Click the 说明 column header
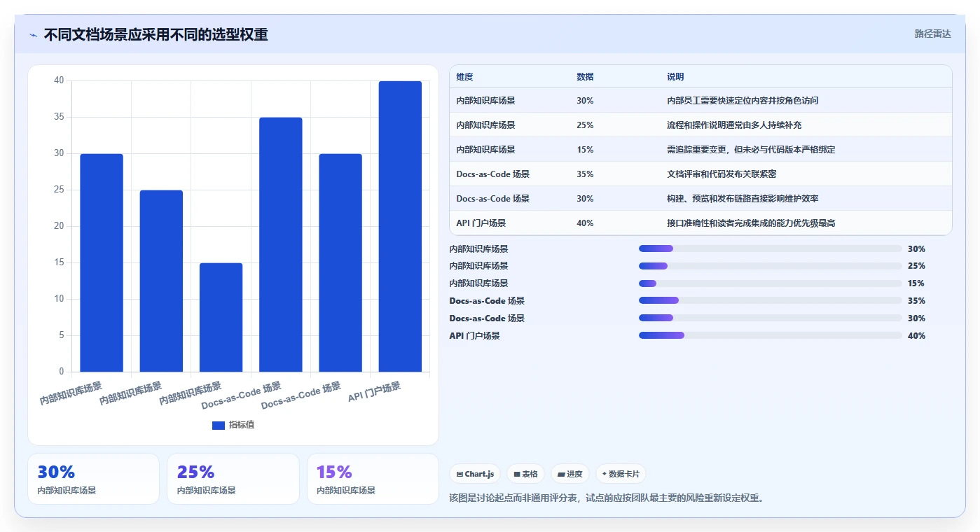Image resolution: width=980 pixels, height=532 pixels. click(675, 77)
